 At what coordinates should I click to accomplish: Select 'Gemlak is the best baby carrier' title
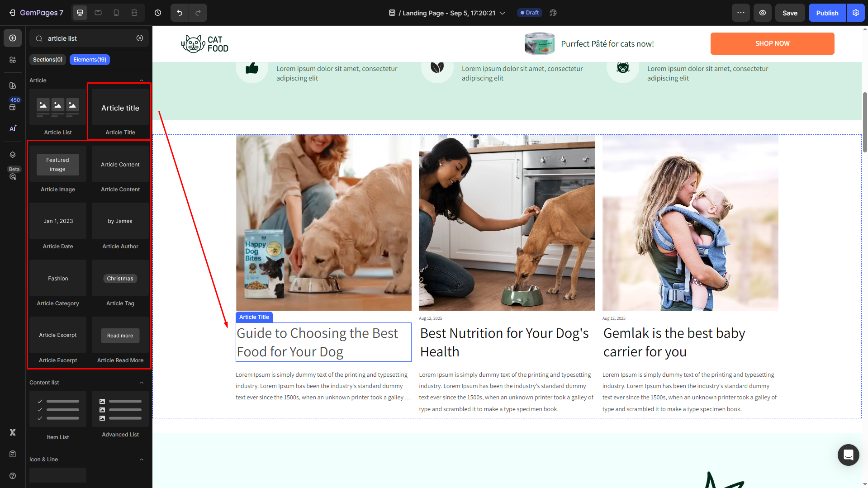[x=690, y=342]
